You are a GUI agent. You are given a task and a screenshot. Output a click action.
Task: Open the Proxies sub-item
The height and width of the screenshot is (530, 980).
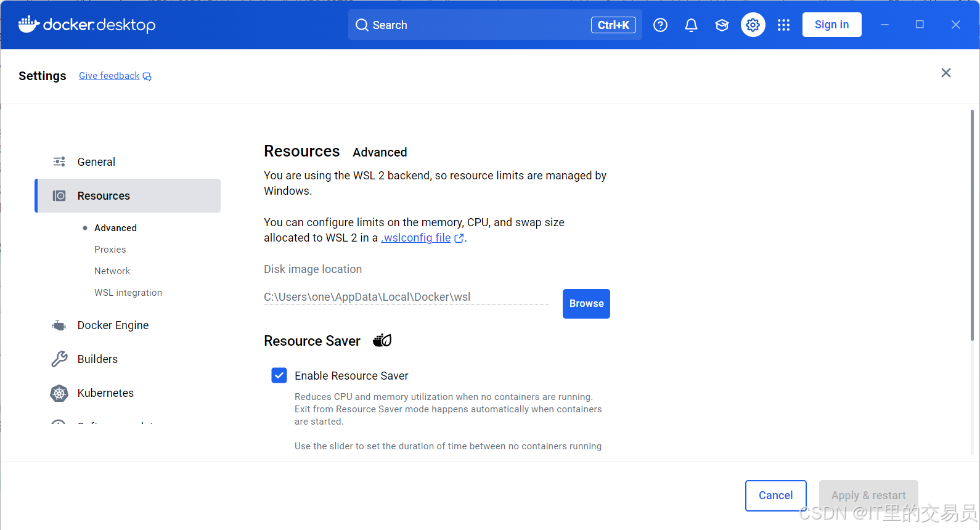pos(110,250)
